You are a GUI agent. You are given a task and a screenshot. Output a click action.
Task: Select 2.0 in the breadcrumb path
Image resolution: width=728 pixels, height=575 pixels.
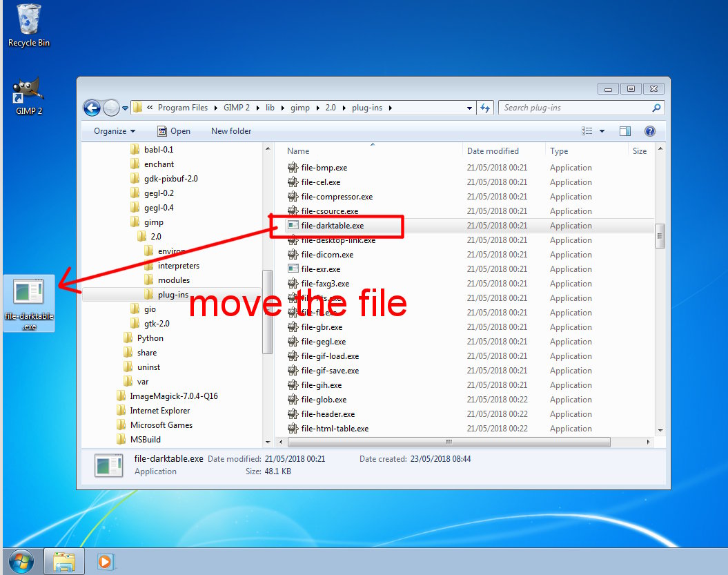pos(331,108)
